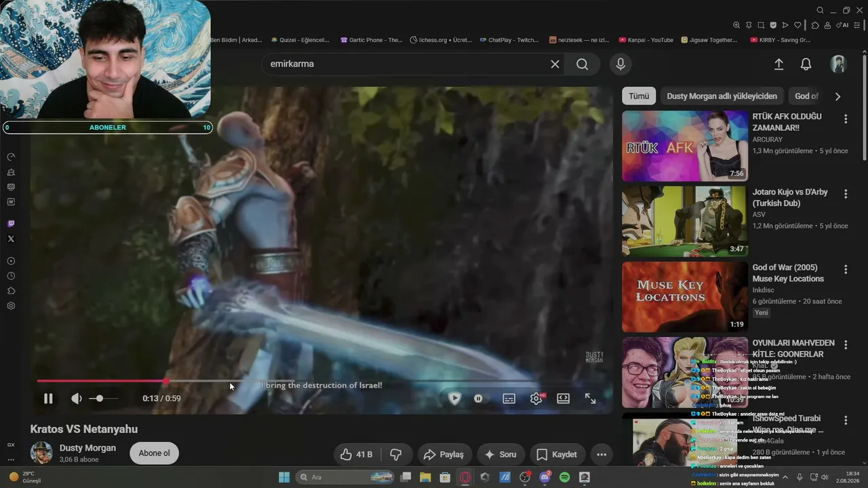Open options menu for Muse Key Locations
Screen dimensions: 868x488
[x=846, y=269]
